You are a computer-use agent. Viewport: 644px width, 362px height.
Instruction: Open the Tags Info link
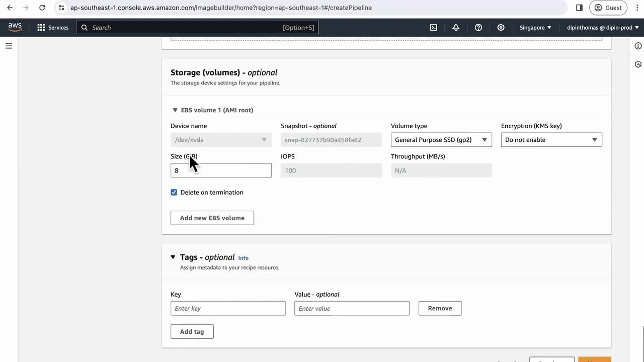243,258
